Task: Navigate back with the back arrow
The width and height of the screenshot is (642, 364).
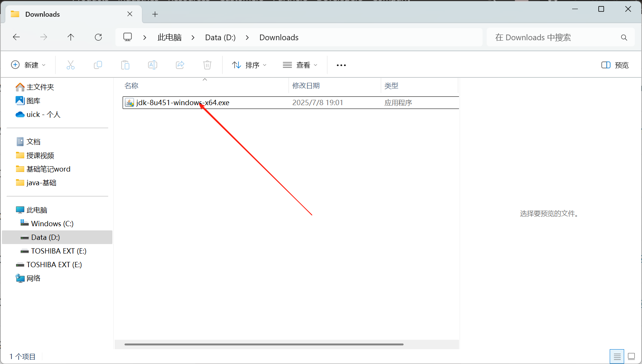Action: [x=16, y=37]
